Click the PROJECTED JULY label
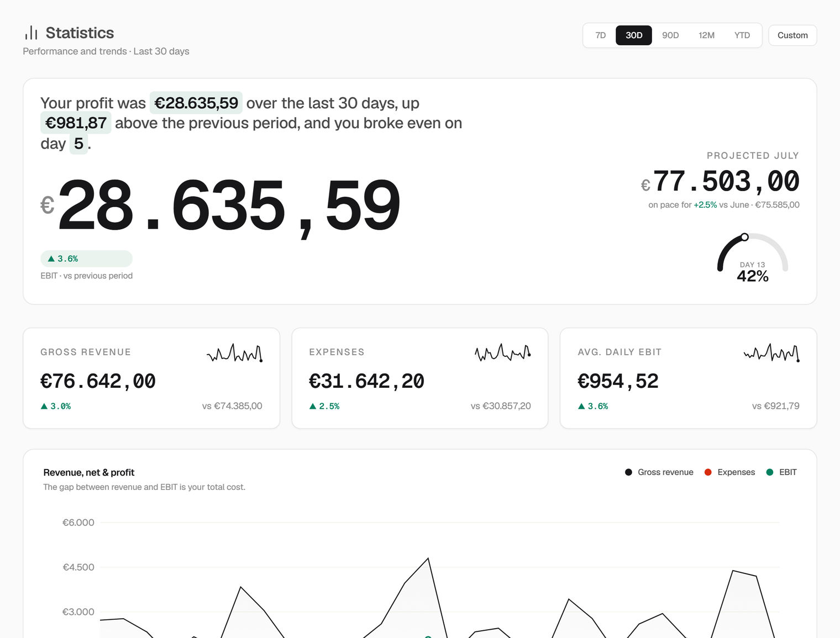 pos(753,156)
